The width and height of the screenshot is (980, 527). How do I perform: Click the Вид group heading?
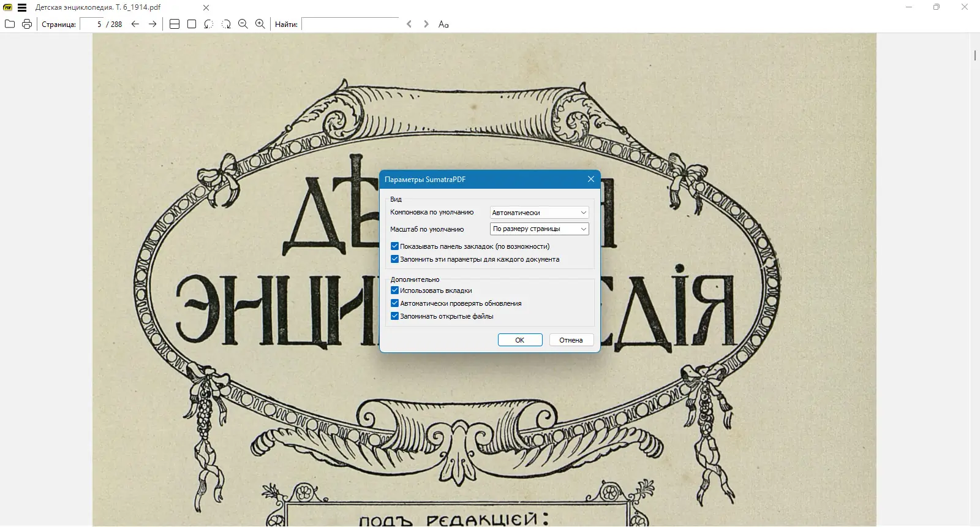tap(396, 199)
